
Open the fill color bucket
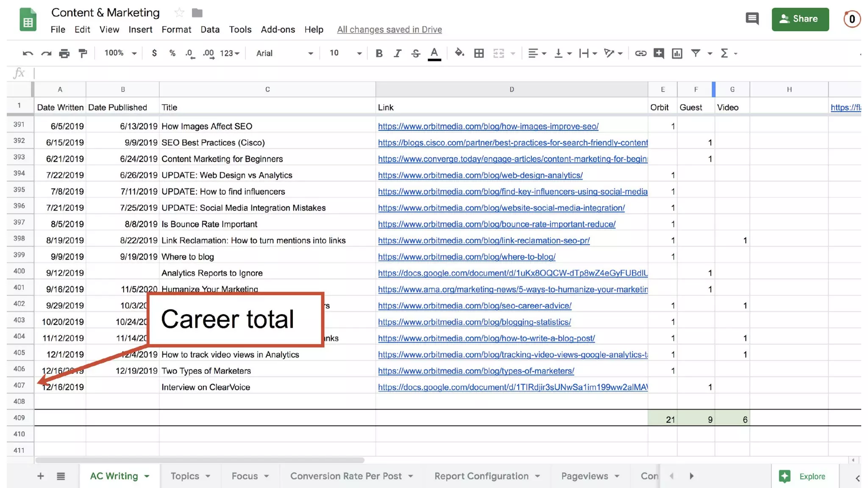click(459, 53)
